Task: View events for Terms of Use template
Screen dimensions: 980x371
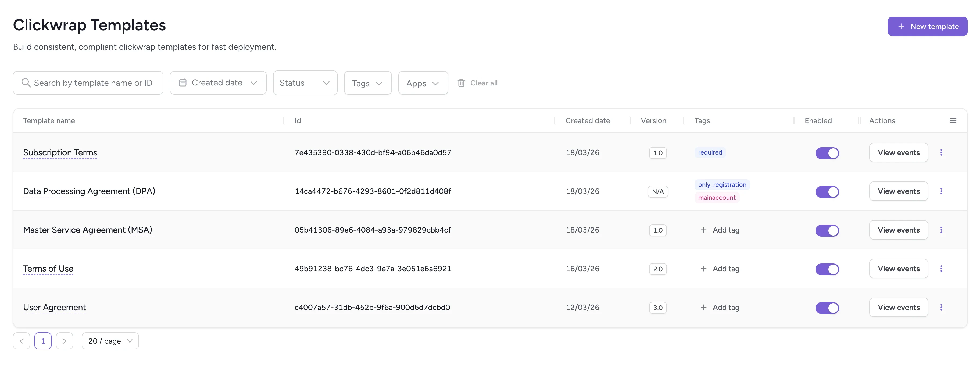Action: point(898,269)
